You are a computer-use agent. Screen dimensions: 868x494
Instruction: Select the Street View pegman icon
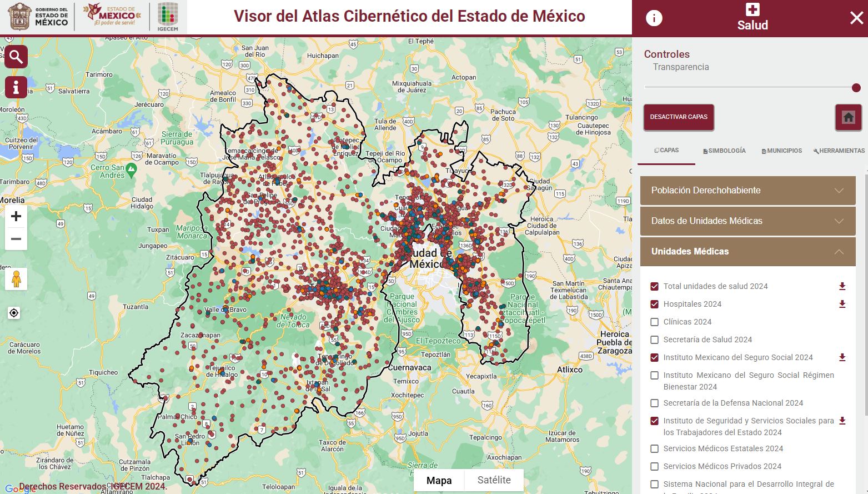coord(16,279)
